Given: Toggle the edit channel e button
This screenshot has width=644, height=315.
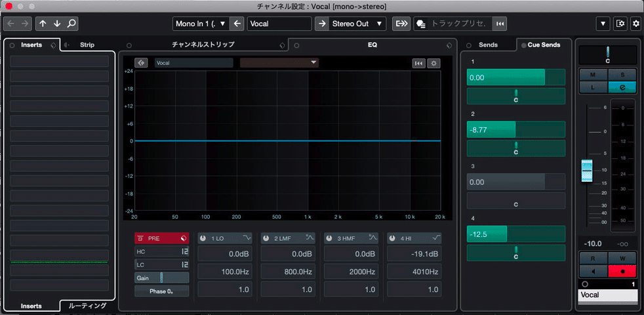Looking at the screenshot, I should pos(622,87).
